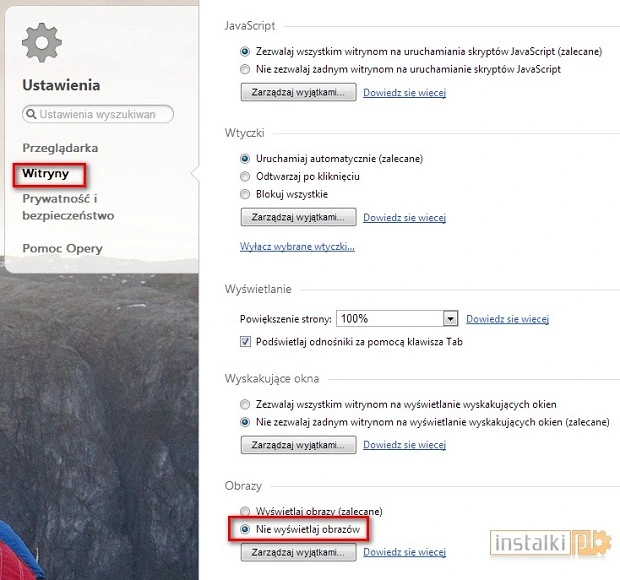620x580 pixels.
Task: Click the settings gear icon
Action: 42,43
